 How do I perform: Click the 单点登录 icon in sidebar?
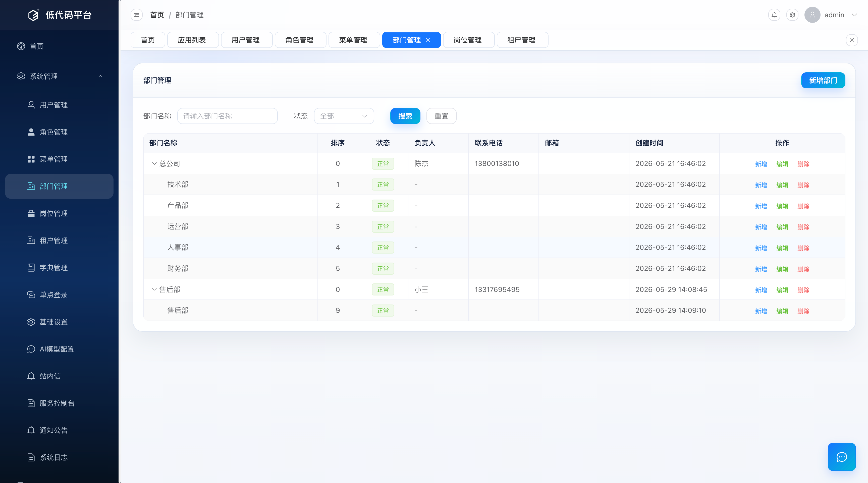click(x=31, y=295)
